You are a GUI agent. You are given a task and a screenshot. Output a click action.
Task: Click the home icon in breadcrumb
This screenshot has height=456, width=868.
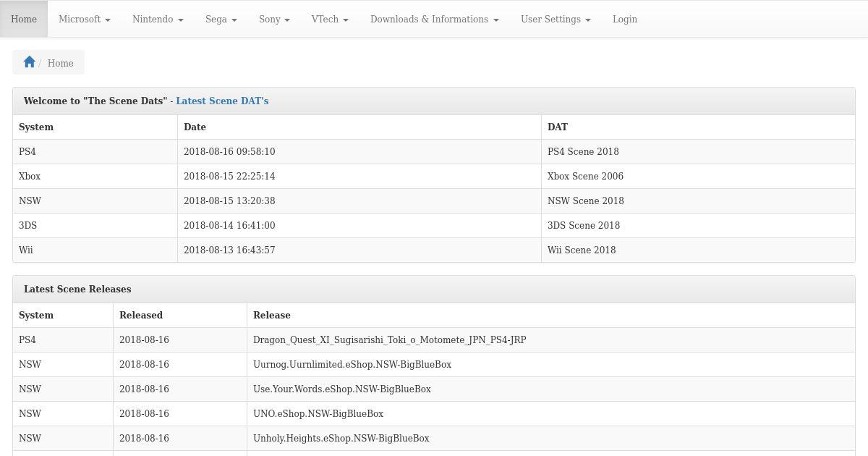(29, 62)
